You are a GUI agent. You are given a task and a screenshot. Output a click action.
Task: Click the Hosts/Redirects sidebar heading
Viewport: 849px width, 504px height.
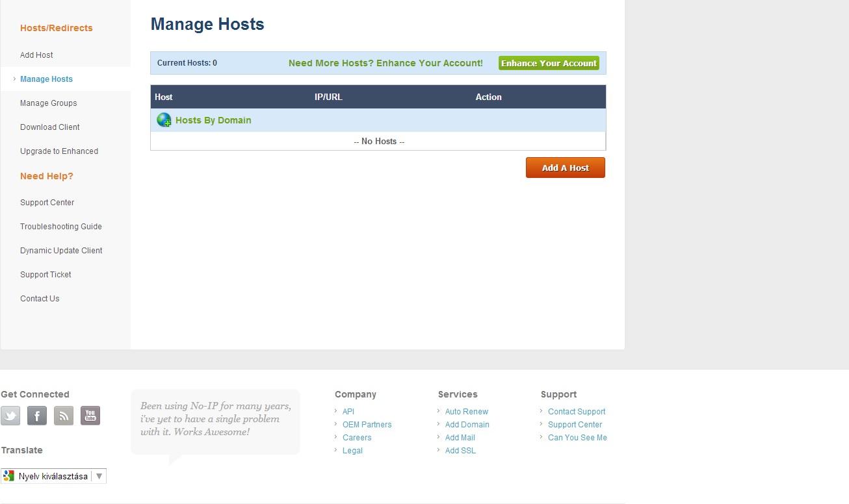(57, 28)
